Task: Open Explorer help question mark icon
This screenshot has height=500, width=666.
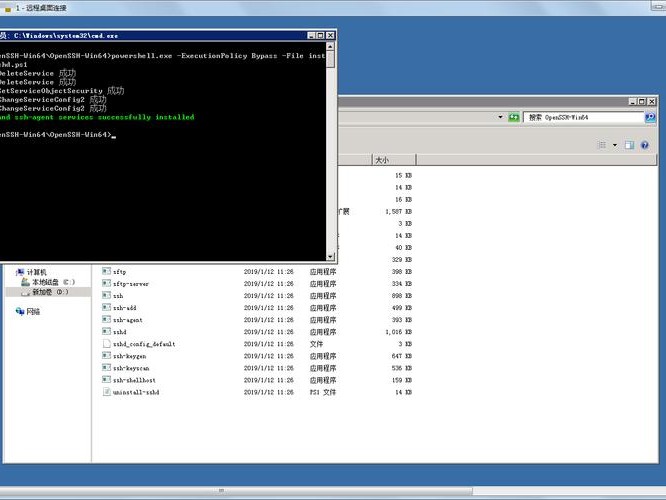Action: [x=644, y=145]
